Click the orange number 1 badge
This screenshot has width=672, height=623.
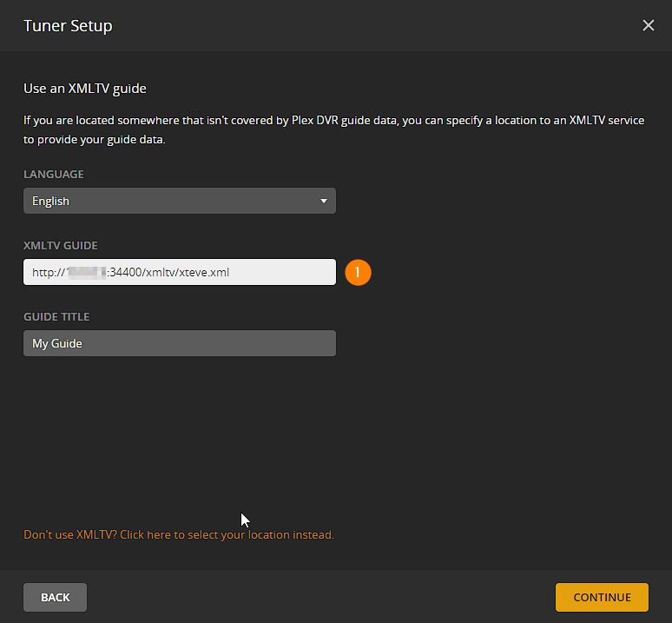pyautogui.click(x=358, y=272)
